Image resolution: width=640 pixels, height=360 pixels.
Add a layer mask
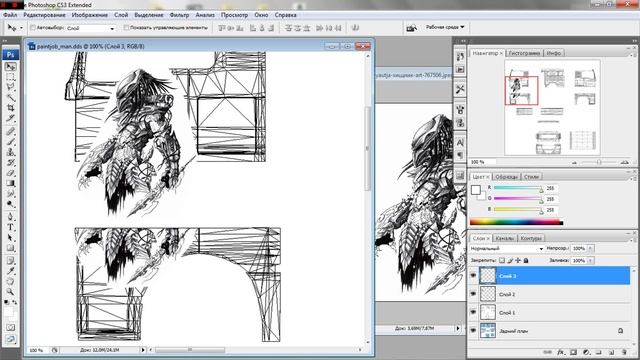(x=573, y=352)
